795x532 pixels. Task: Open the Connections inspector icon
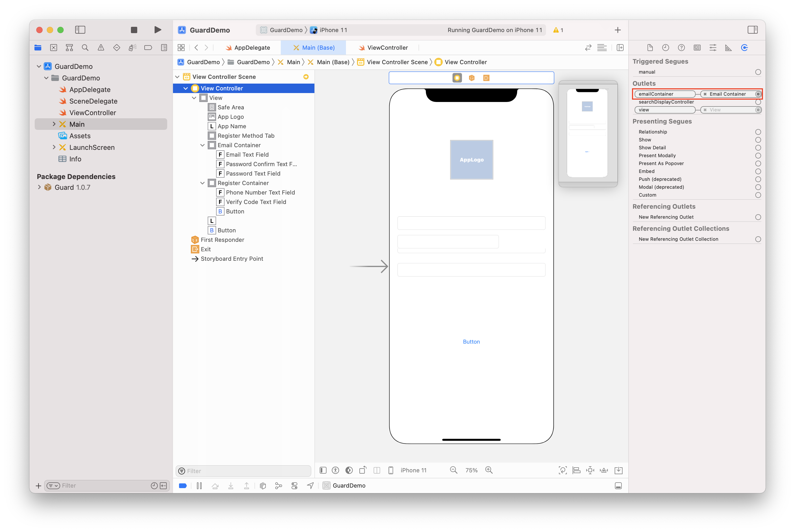pos(744,48)
